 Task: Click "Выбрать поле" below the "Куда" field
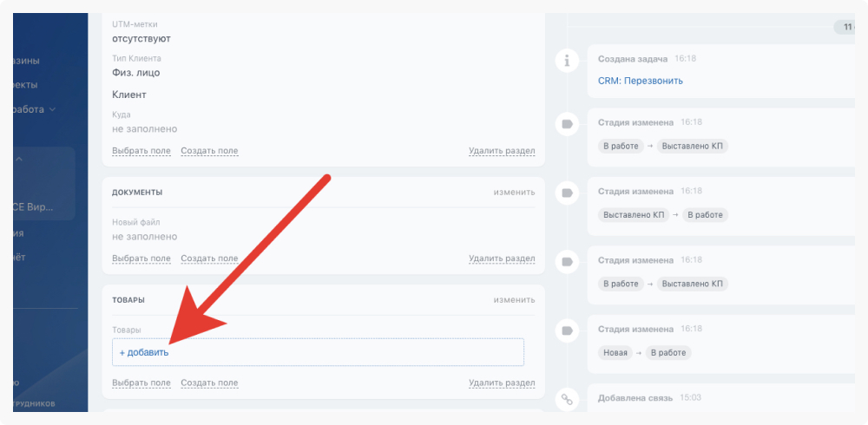pos(141,151)
